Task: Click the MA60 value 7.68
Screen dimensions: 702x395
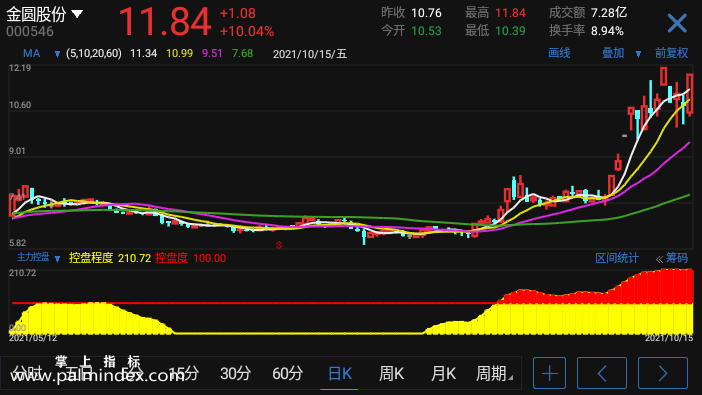Action: pyautogui.click(x=242, y=54)
